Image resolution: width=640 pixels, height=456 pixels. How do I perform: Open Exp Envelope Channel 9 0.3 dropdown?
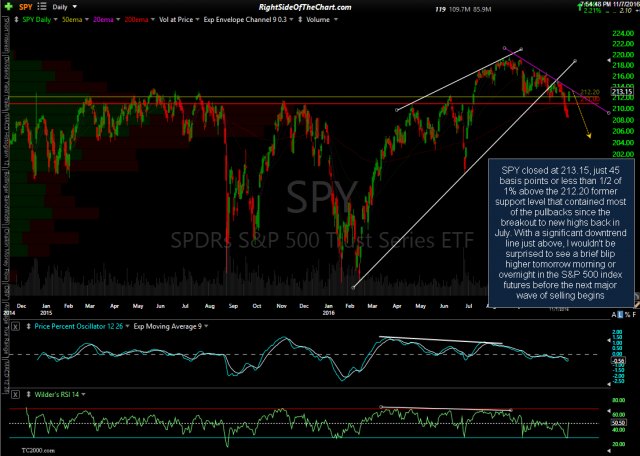tap(291, 20)
